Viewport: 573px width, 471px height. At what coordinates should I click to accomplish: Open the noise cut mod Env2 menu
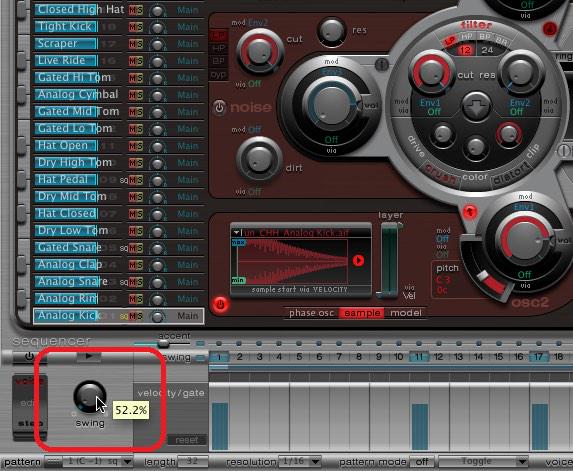click(258, 23)
